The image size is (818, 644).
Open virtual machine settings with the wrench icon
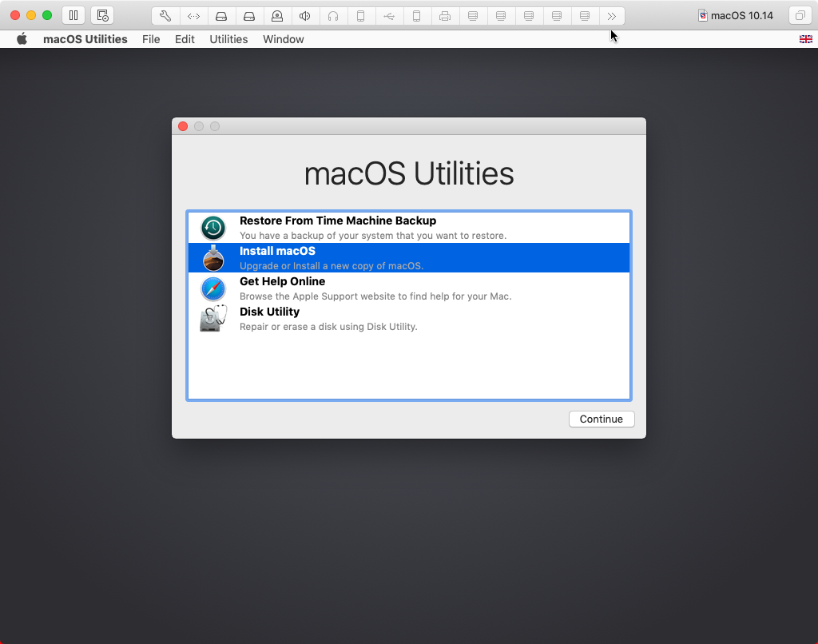coord(166,15)
